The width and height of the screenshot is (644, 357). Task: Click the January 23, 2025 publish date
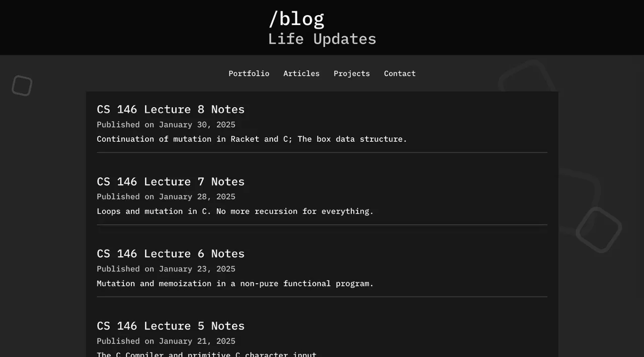[166, 269]
